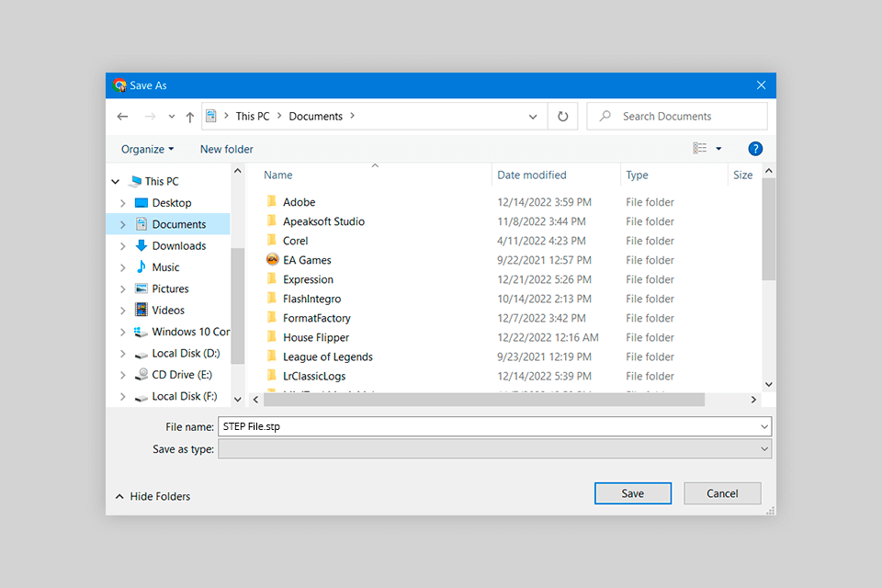Viewport: 882px width, 588px height.
Task: Select Windows 10 drive in tree
Action: point(191,332)
